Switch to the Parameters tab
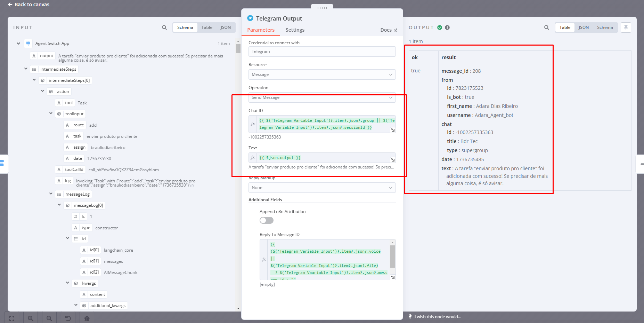The height and width of the screenshot is (323, 644). [x=261, y=30]
